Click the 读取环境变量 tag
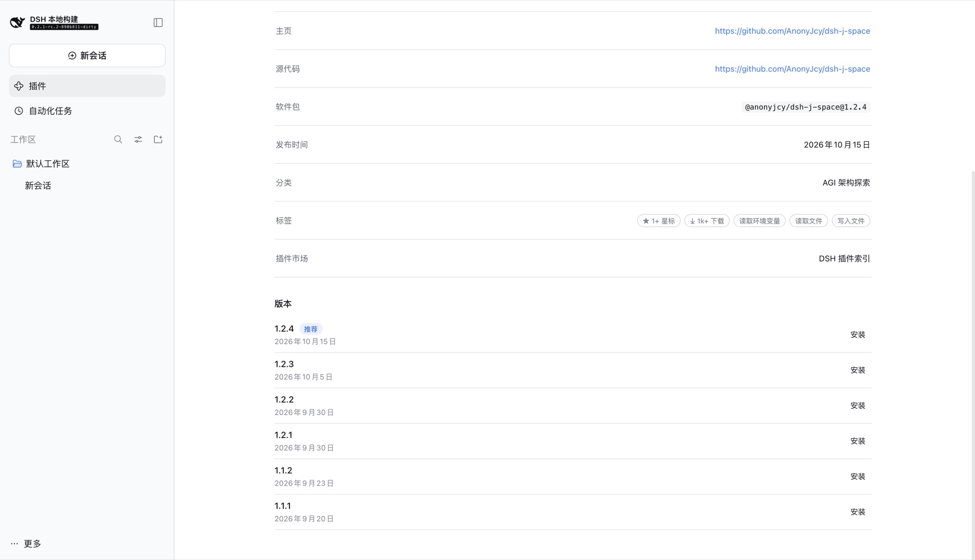The width and height of the screenshot is (975, 560). [759, 221]
